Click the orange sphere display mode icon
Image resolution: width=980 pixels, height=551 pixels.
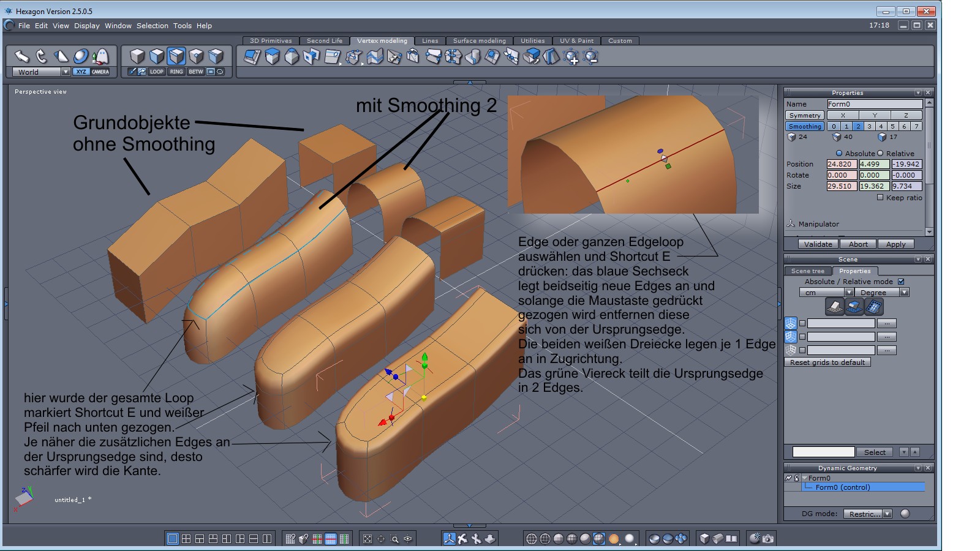point(613,539)
